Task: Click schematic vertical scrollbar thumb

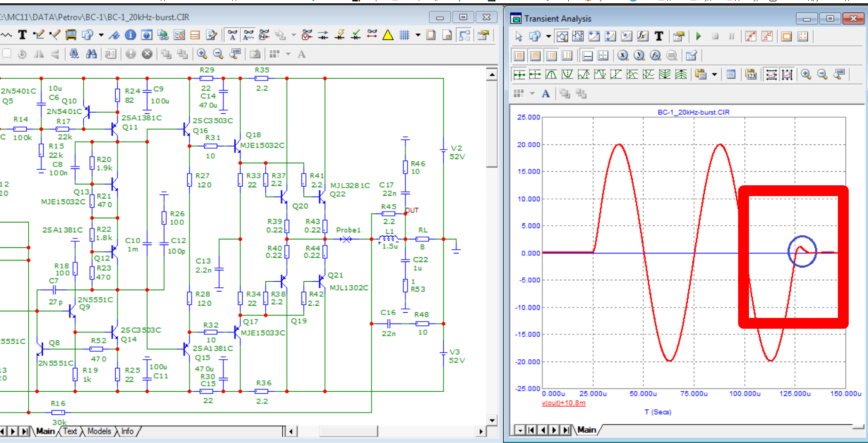Action: click(492, 124)
